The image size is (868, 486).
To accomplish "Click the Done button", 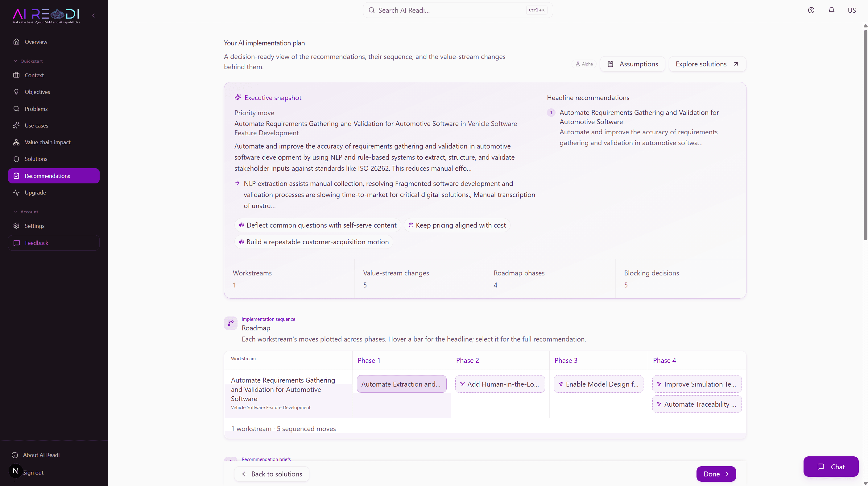I will click(716, 474).
